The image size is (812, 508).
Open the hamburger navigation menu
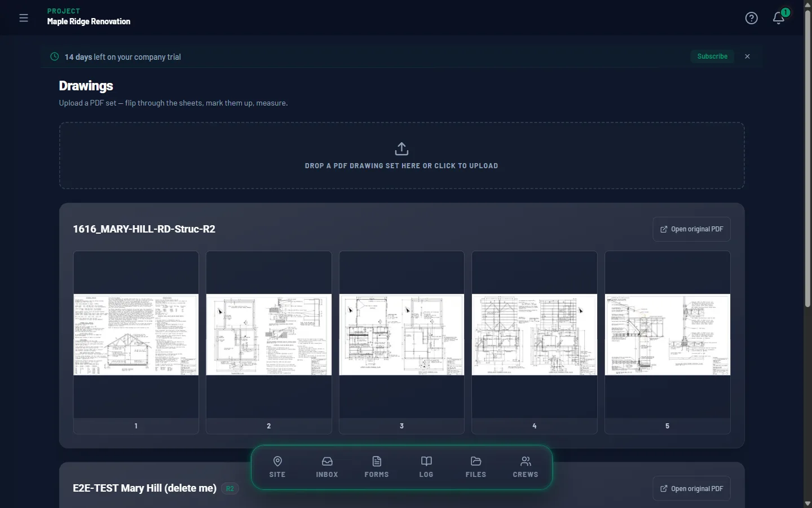click(x=24, y=18)
